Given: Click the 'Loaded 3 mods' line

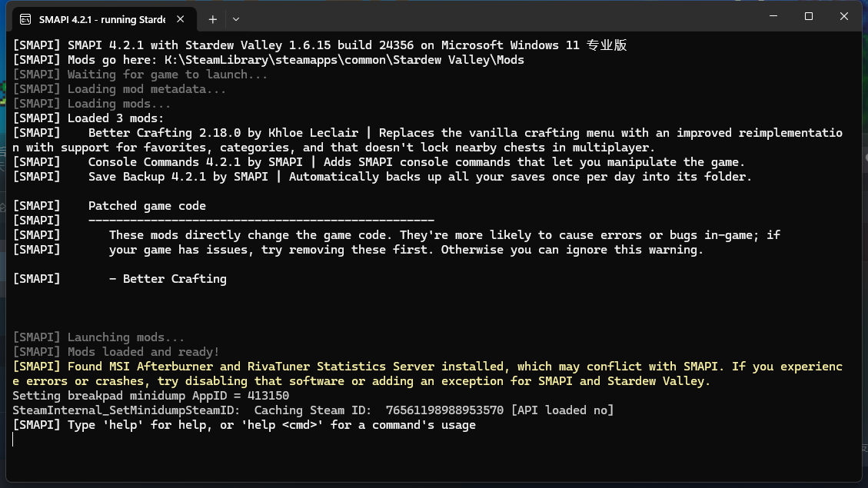Looking at the screenshot, I should (x=115, y=118).
